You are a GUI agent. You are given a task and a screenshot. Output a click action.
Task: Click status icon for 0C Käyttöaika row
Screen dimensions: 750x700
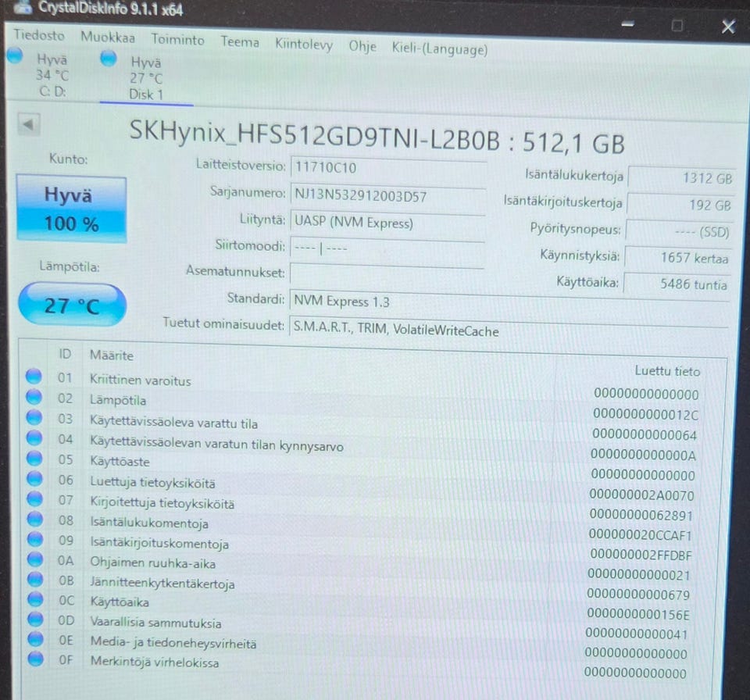click(x=35, y=598)
